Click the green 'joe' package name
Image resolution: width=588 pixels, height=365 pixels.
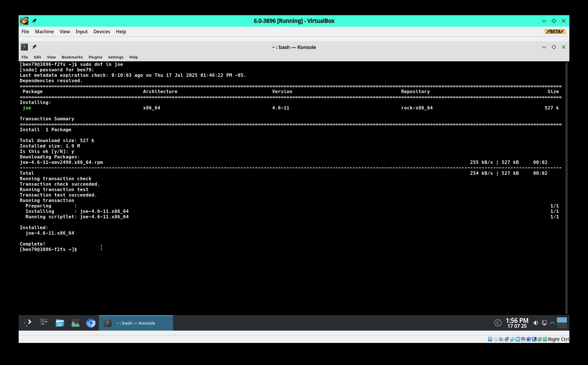[x=27, y=108]
